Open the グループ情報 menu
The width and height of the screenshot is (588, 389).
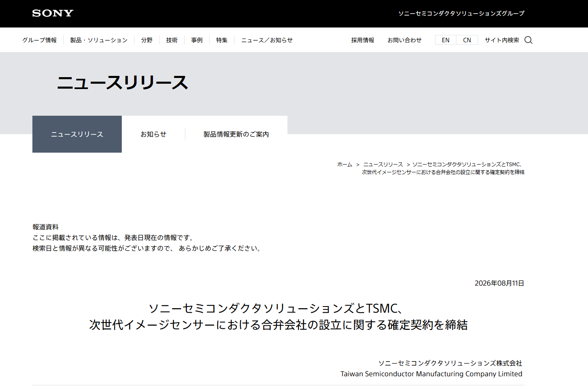tap(39, 40)
